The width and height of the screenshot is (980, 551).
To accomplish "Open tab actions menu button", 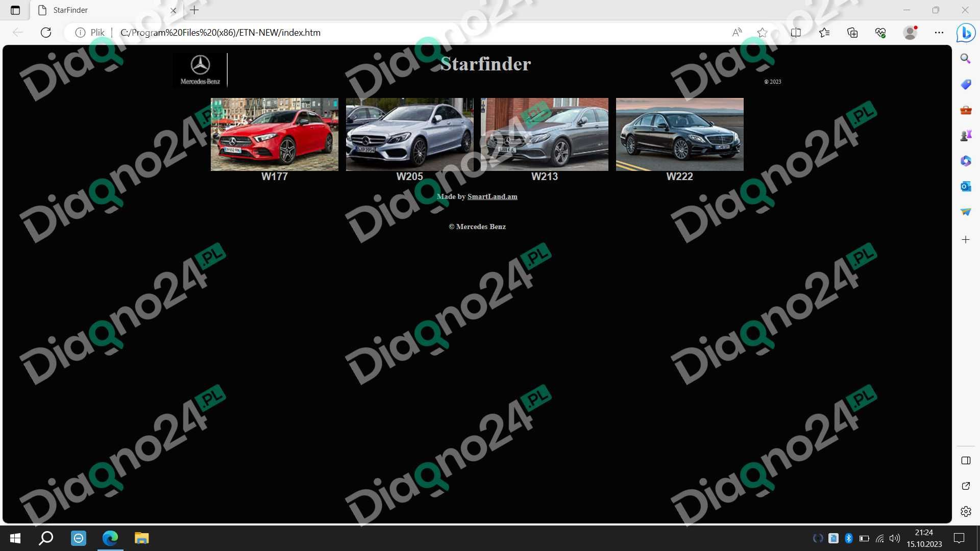I will 15,10.
